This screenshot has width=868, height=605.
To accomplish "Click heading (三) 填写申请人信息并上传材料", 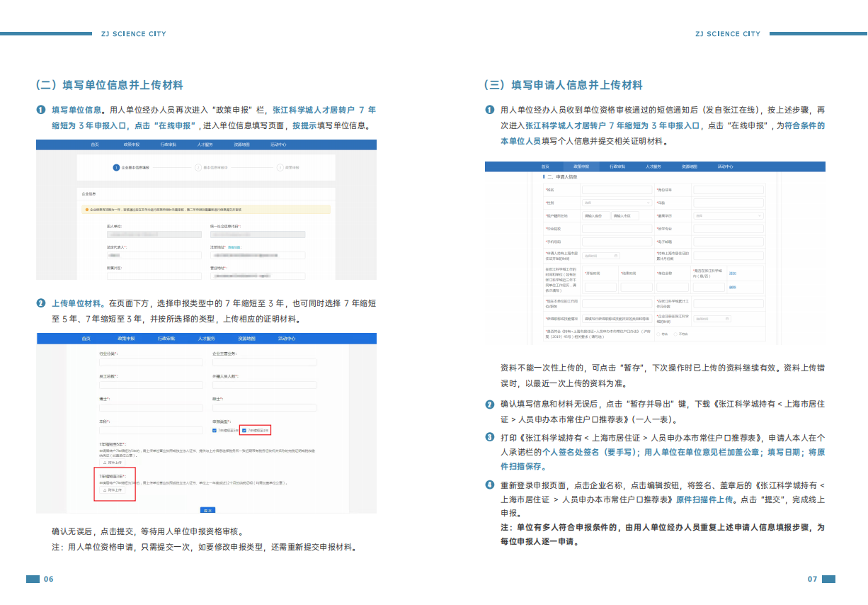I will pyautogui.click(x=564, y=85).
